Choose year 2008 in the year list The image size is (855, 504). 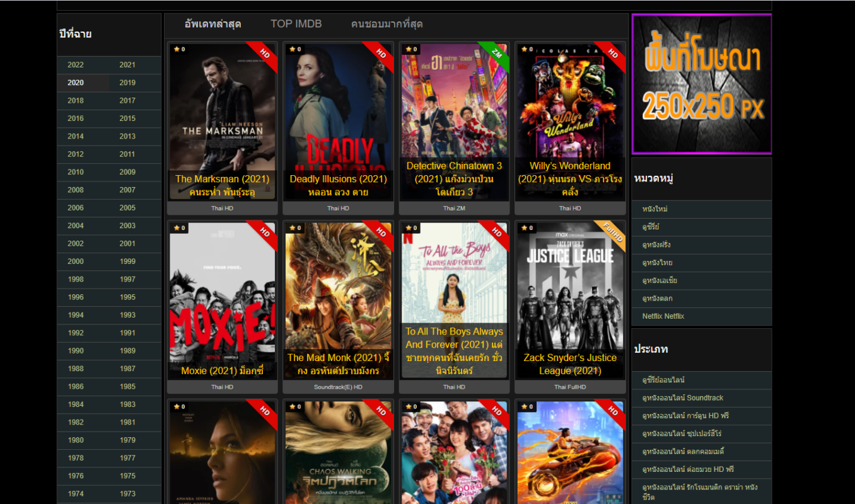point(76,190)
